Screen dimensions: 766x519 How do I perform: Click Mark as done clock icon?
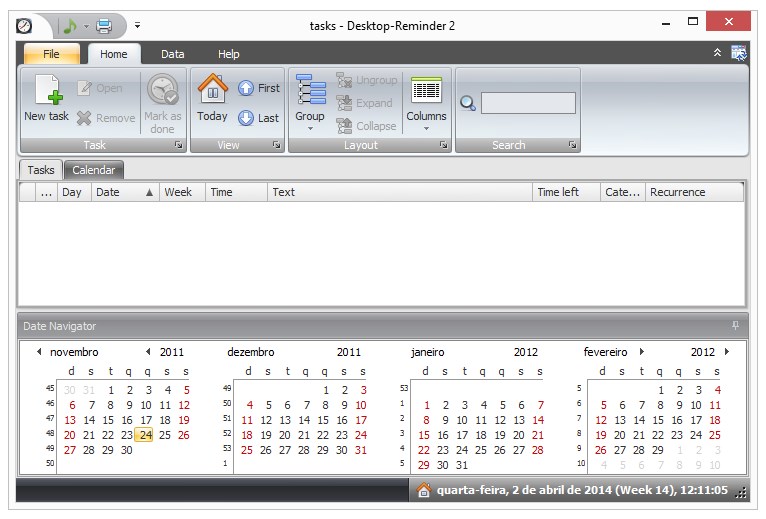tap(163, 89)
